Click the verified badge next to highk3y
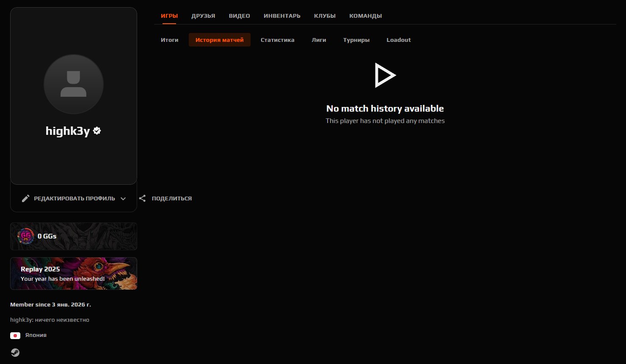Viewport: 626px width, 364px height. point(97,131)
